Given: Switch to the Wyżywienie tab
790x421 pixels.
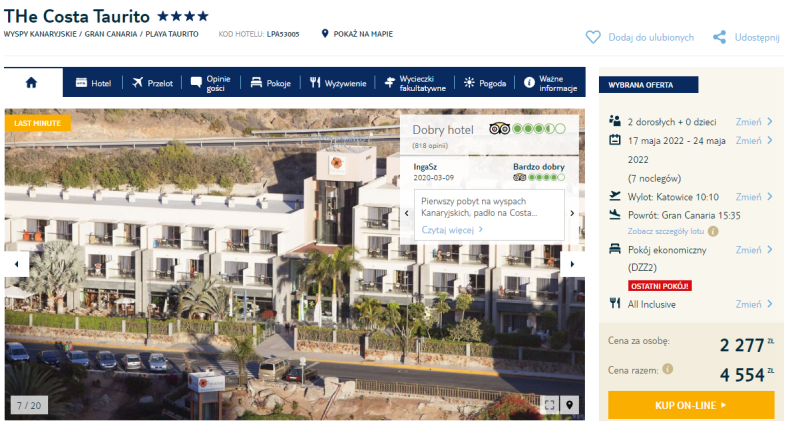Looking at the screenshot, I should (338, 83).
